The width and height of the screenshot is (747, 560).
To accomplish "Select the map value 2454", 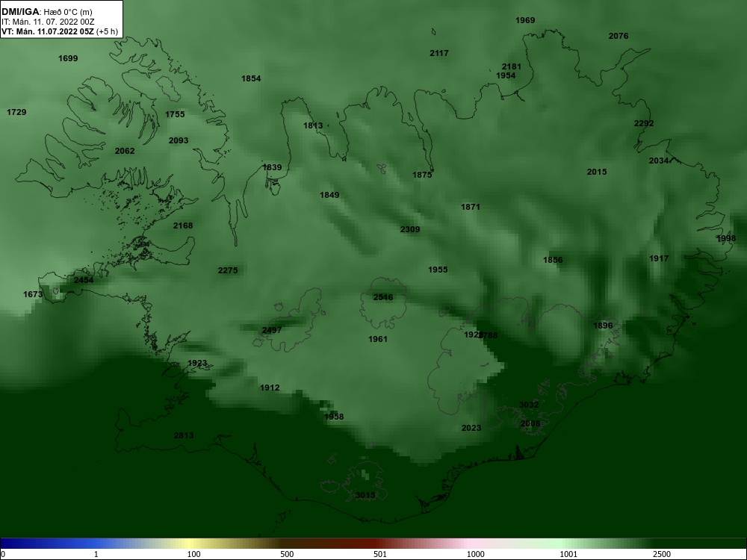I will tap(84, 279).
